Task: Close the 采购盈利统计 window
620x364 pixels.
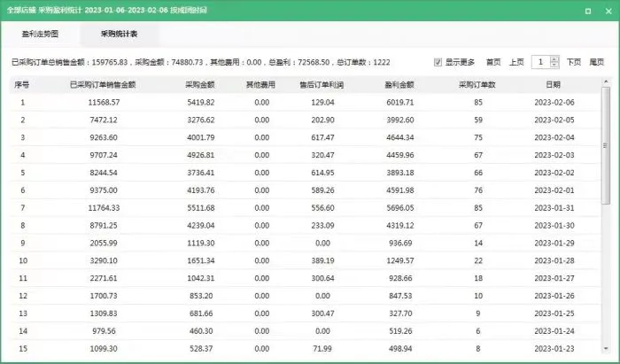Action: coord(607,10)
